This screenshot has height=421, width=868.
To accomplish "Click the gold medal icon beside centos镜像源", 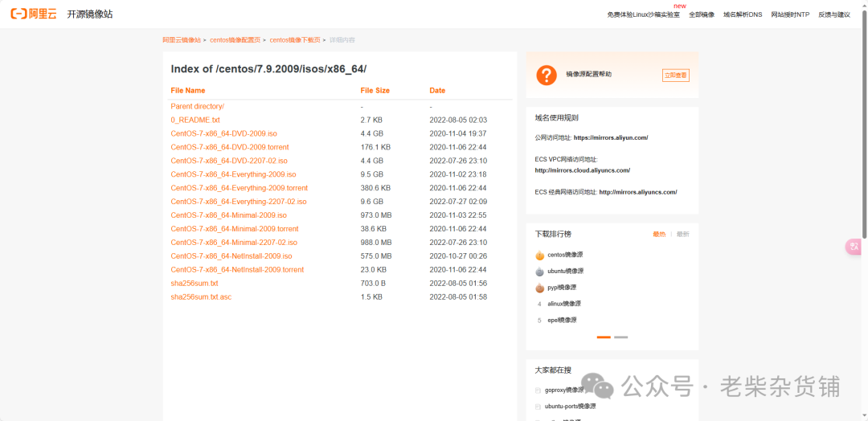I will 540,255.
